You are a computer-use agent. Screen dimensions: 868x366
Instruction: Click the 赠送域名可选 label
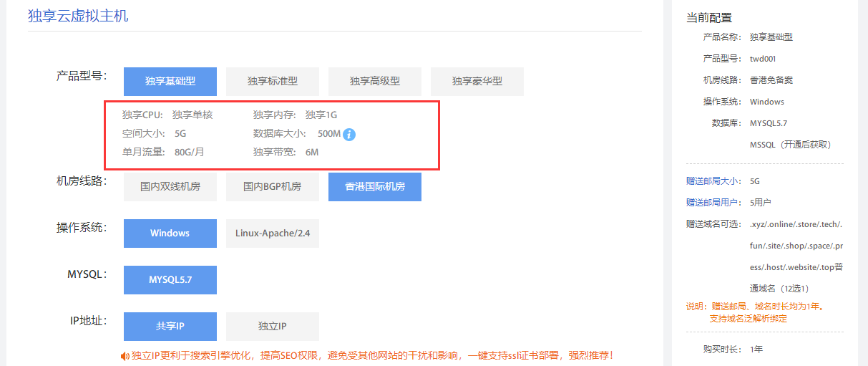713,224
